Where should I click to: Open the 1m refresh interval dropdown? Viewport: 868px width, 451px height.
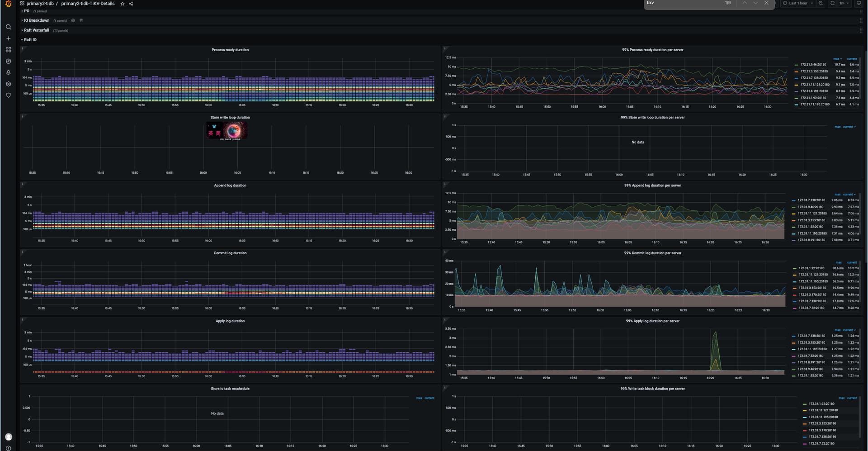[844, 3]
